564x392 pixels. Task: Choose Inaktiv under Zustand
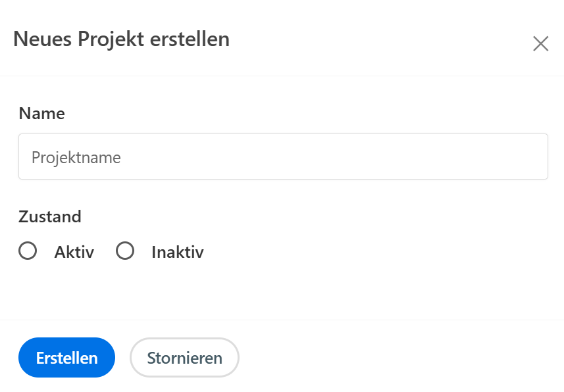(x=125, y=251)
